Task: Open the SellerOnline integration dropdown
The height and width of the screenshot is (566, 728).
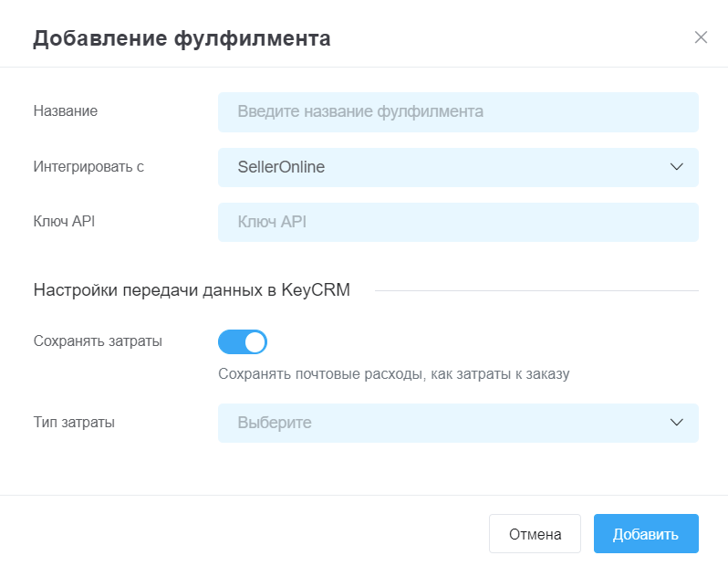Action: 458,167
